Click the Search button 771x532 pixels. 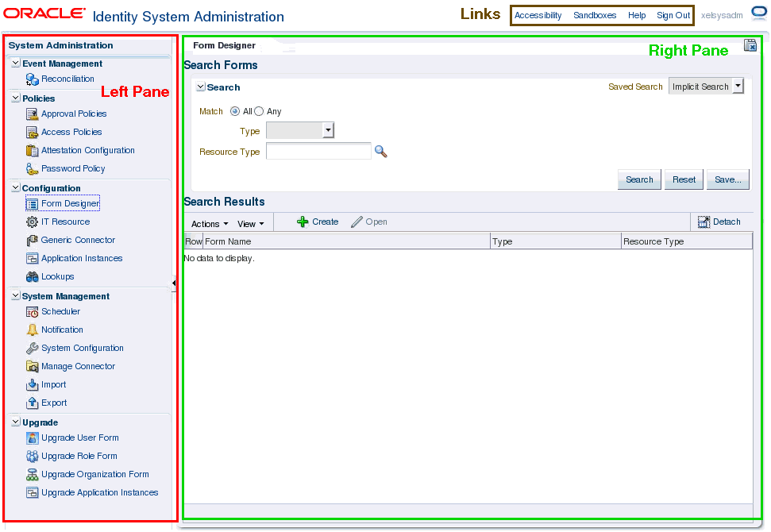pyautogui.click(x=639, y=179)
